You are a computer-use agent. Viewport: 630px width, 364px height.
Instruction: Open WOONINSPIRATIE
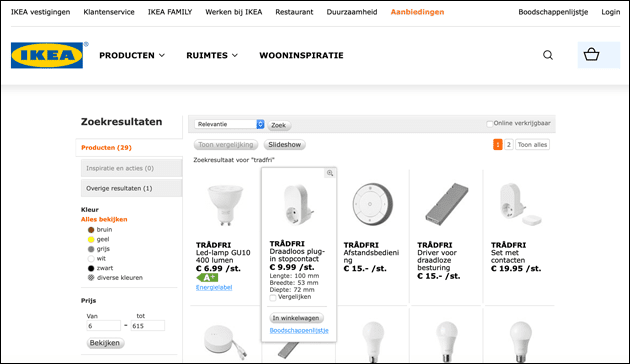[301, 55]
